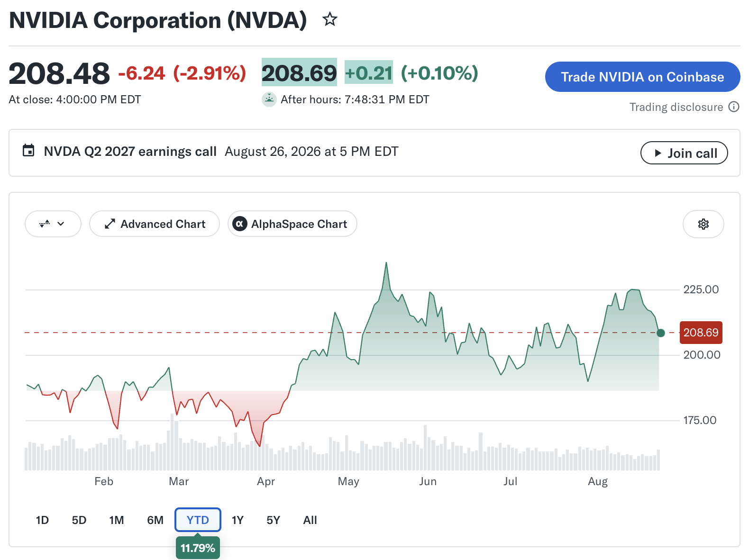
Task: Click Trade NVIDIA on Coinbase button
Action: click(x=643, y=77)
